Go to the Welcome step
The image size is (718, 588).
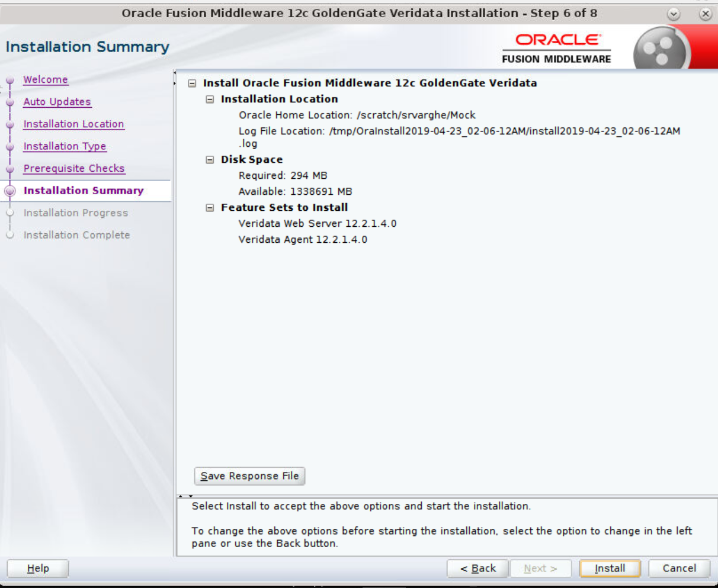[x=46, y=79]
